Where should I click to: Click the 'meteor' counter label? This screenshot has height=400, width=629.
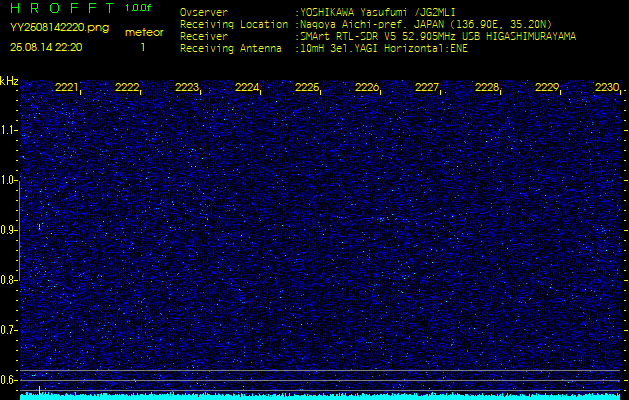144,33
